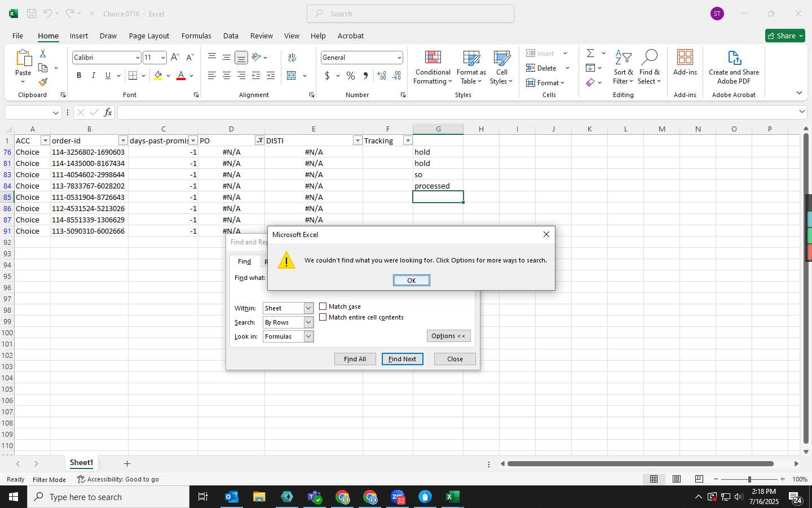
Task: Decrease font size with small A icon
Action: 189,58
